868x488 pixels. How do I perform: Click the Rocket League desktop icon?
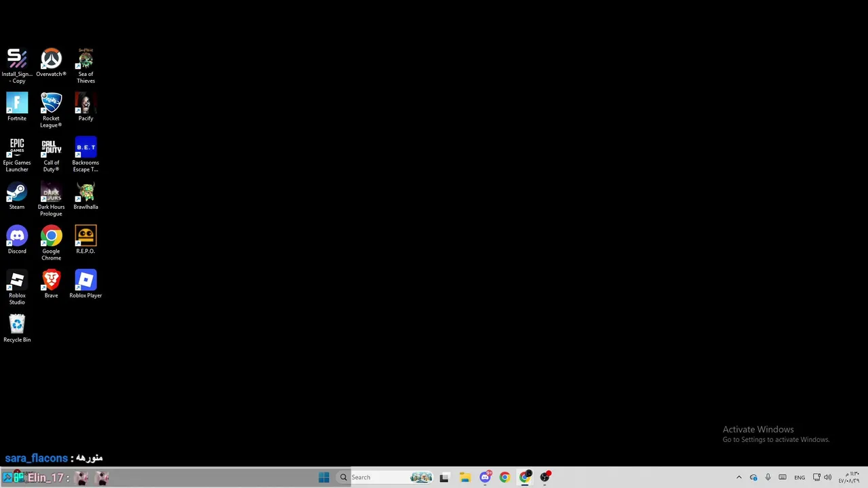coord(51,110)
